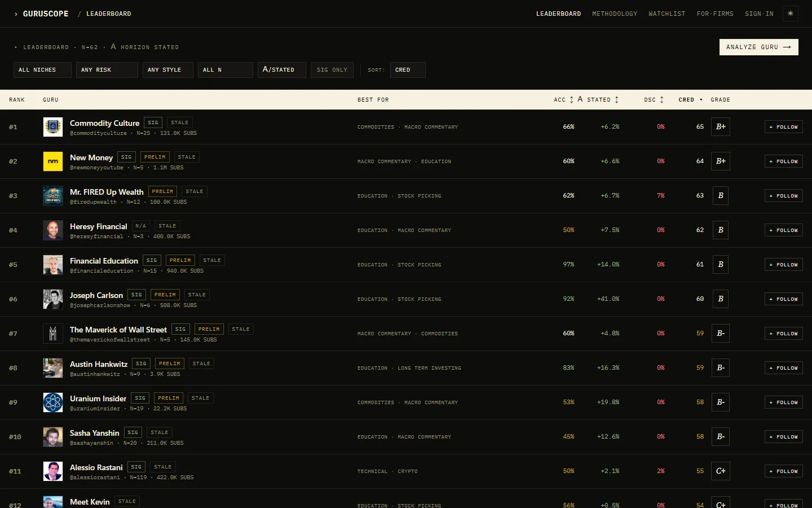Click the SIG tag on Sasha Yanshin
The image size is (812, 508).
pyautogui.click(x=133, y=432)
